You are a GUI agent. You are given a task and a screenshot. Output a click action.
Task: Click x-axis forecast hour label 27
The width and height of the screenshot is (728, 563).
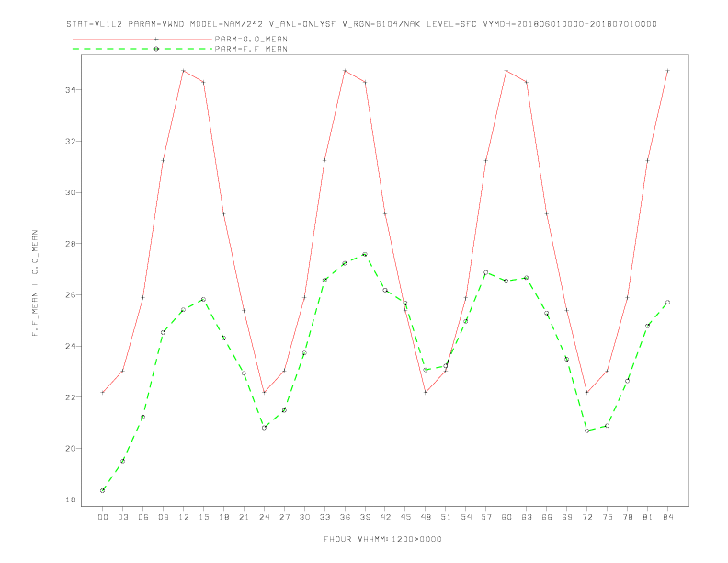(284, 517)
